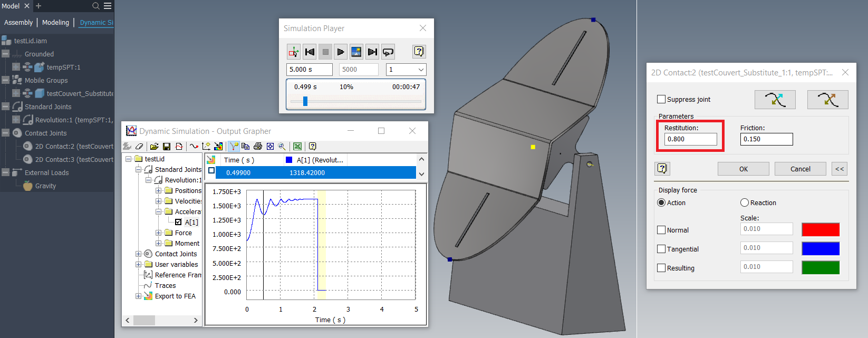
Task: Click OK in 2D Contact dialog
Action: (744, 169)
